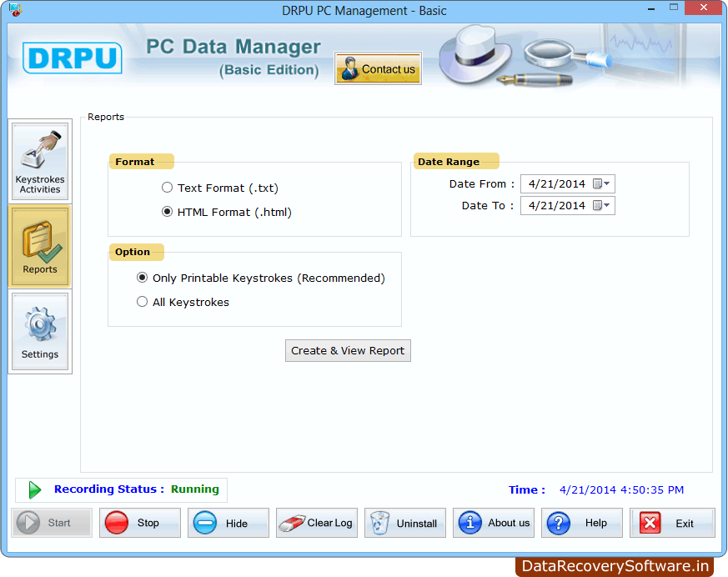Screen dimensions: 728x577
Task: Hide the application with Hide button
Action: point(228,523)
